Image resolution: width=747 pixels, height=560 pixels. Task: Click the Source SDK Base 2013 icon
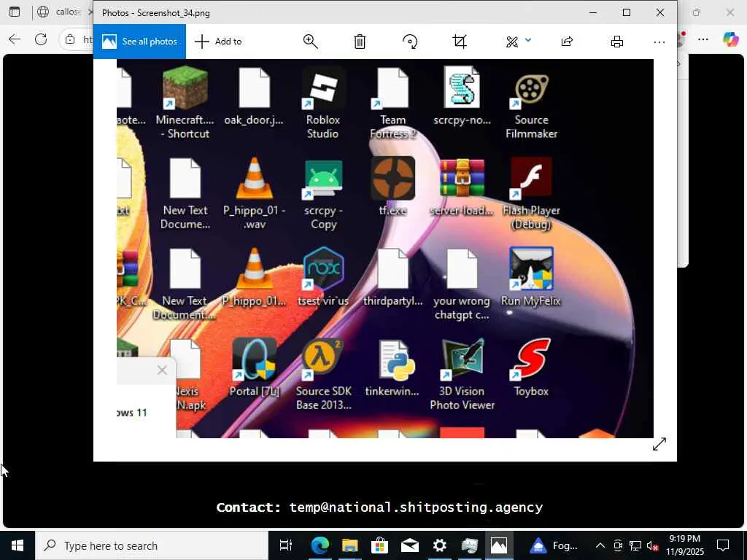coord(323,359)
